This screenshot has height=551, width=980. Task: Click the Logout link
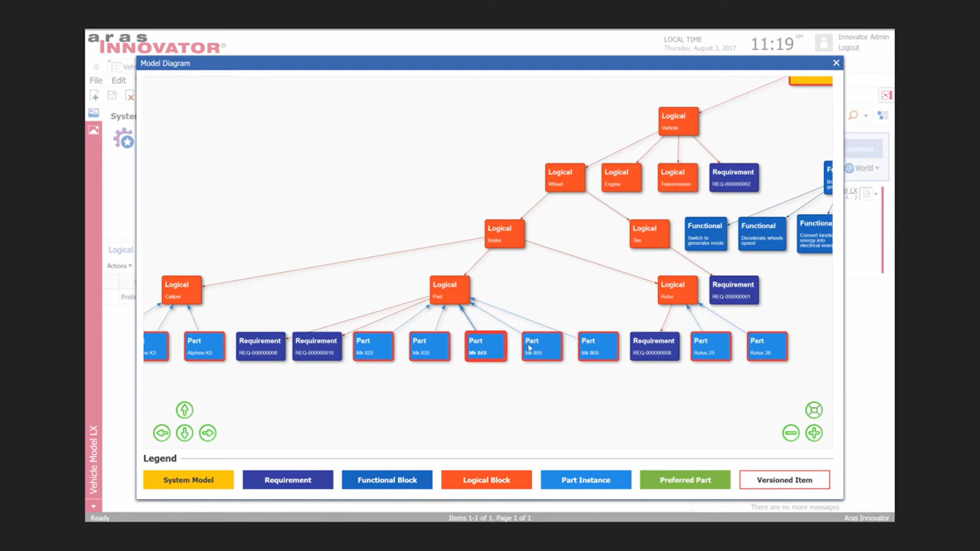pyautogui.click(x=848, y=48)
